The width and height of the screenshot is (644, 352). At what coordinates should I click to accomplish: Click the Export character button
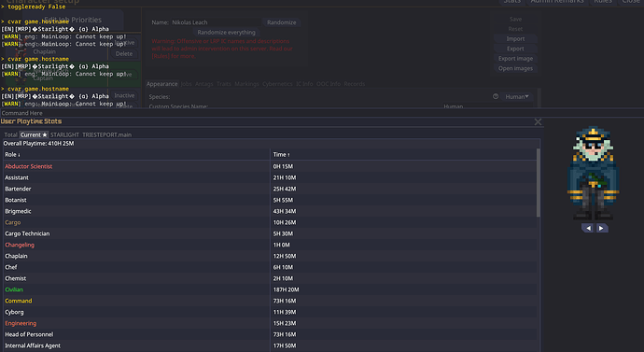515,49
